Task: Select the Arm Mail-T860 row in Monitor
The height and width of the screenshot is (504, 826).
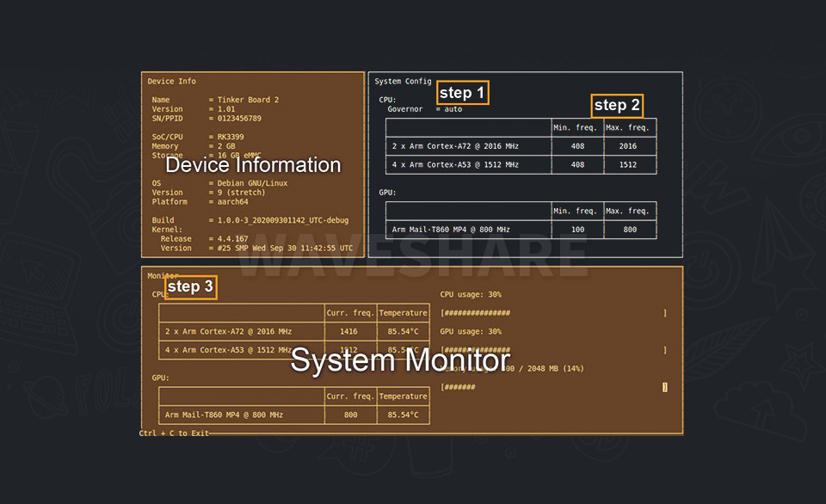Action: [224, 415]
